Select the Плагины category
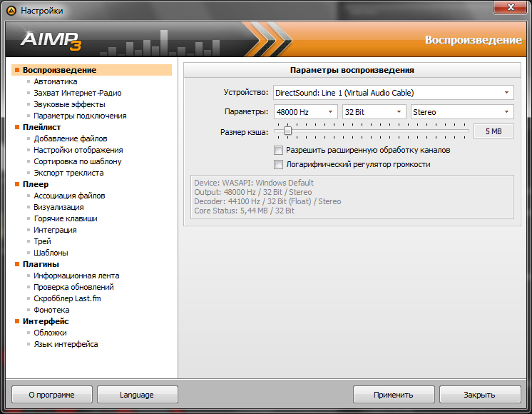The height and width of the screenshot is (414, 532). [x=41, y=264]
